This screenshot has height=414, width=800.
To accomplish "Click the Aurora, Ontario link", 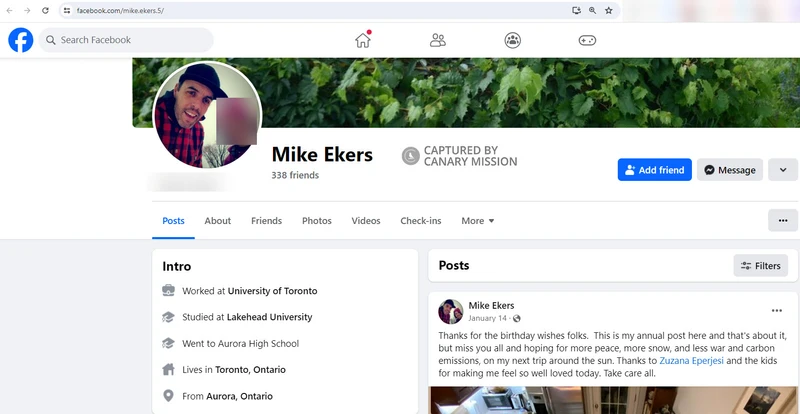I will point(239,396).
